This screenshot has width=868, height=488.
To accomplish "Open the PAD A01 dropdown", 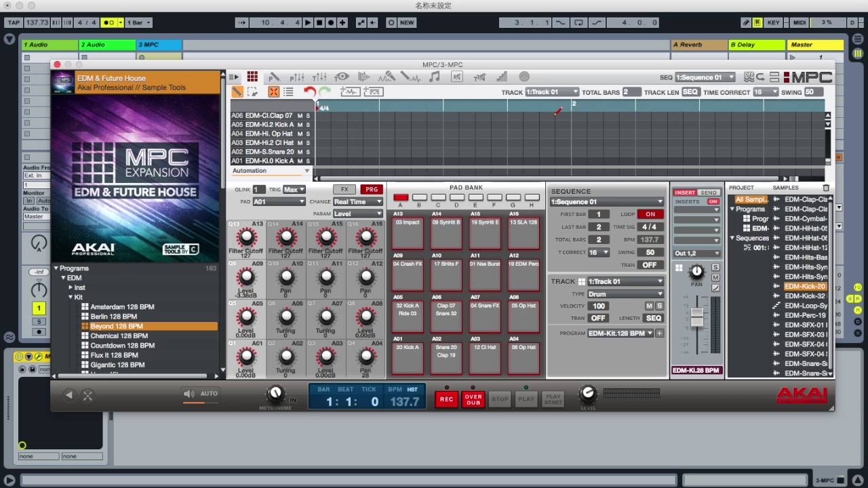I will coord(279,202).
